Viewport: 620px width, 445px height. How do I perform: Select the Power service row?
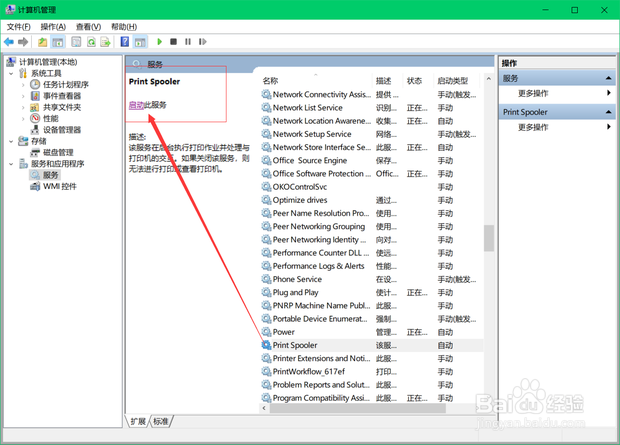tap(371, 332)
